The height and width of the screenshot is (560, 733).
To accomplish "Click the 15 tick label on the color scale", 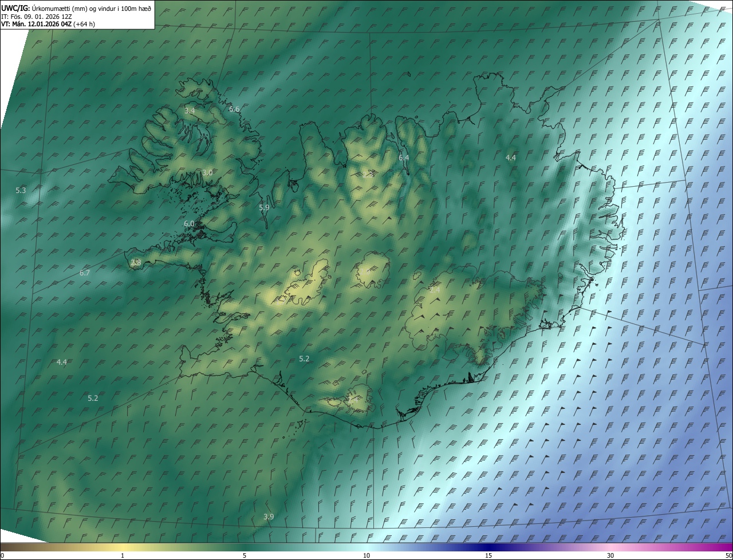I will tap(488, 555).
